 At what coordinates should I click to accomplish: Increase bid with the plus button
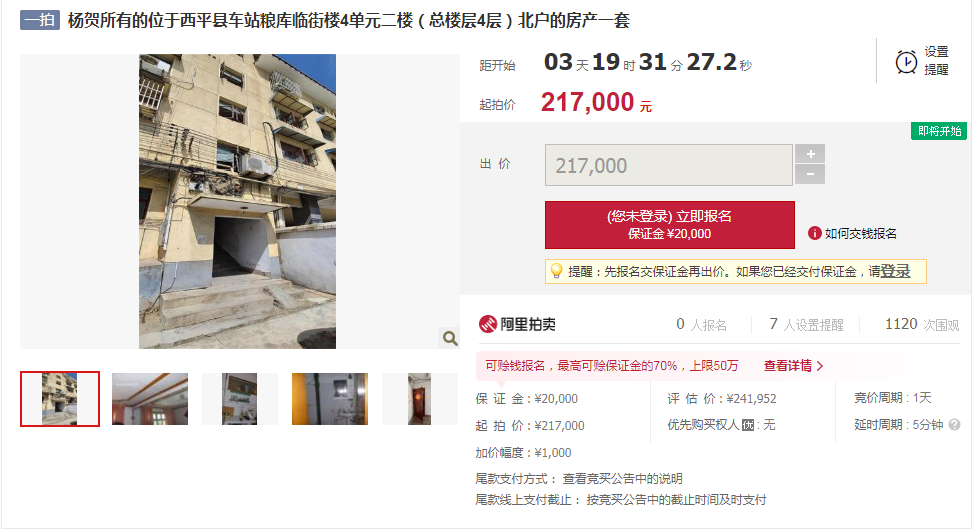810,154
